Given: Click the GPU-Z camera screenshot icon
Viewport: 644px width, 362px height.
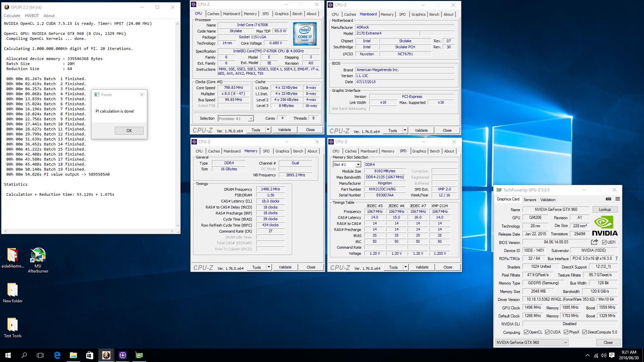Looking at the screenshot, I should coord(608,199).
